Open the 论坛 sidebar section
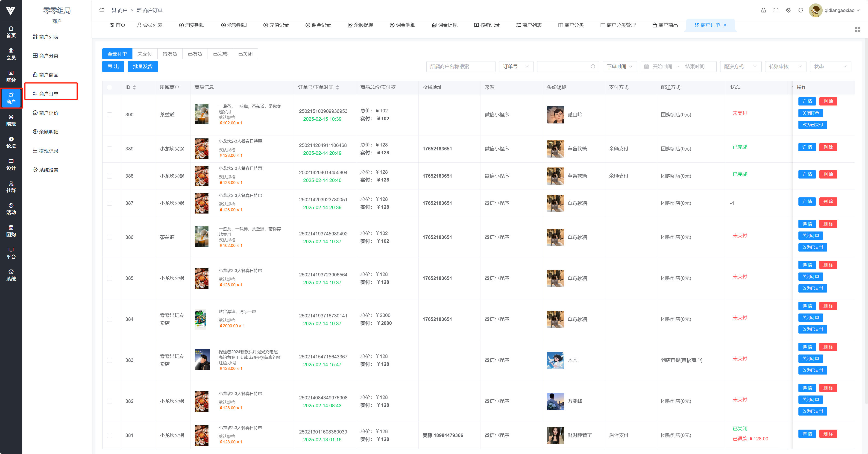 (x=11, y=143)
